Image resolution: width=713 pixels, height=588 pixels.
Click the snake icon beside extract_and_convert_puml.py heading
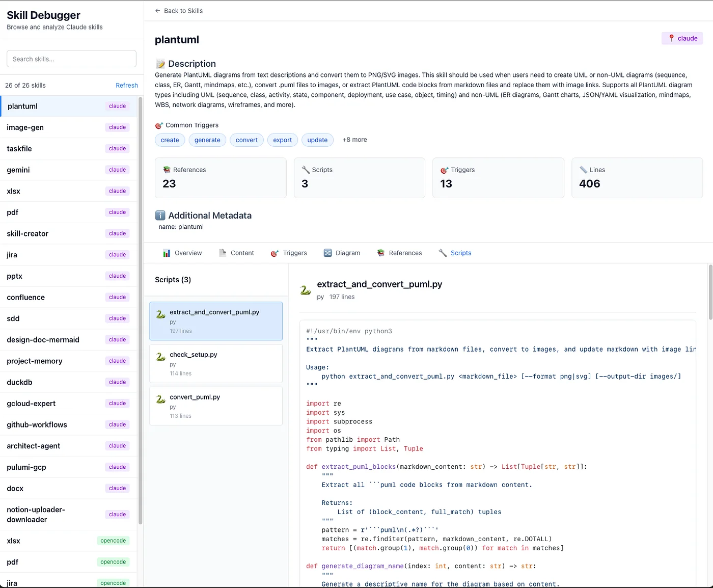pos(305,289)
